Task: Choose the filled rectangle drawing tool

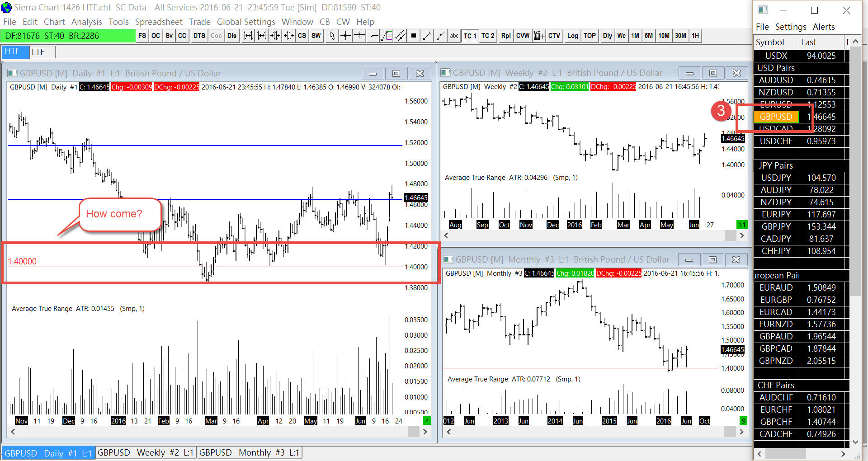Action: click(x=414, y=36)
